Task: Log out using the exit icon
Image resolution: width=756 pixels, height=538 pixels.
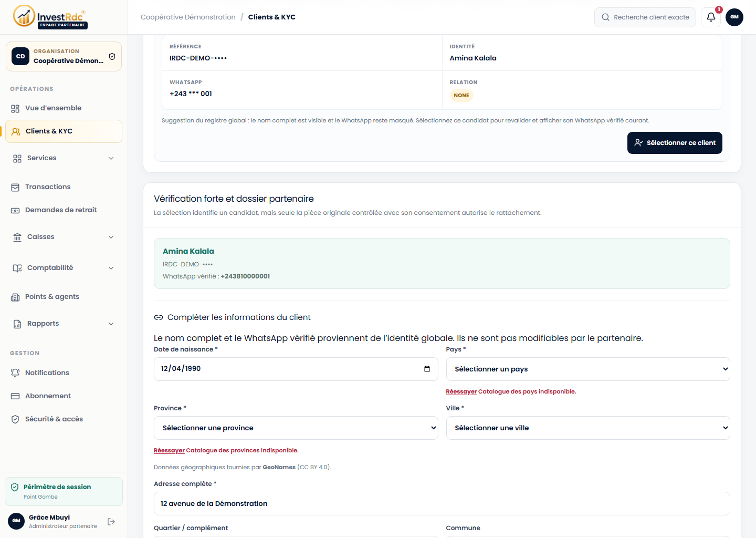Action: 111,522
